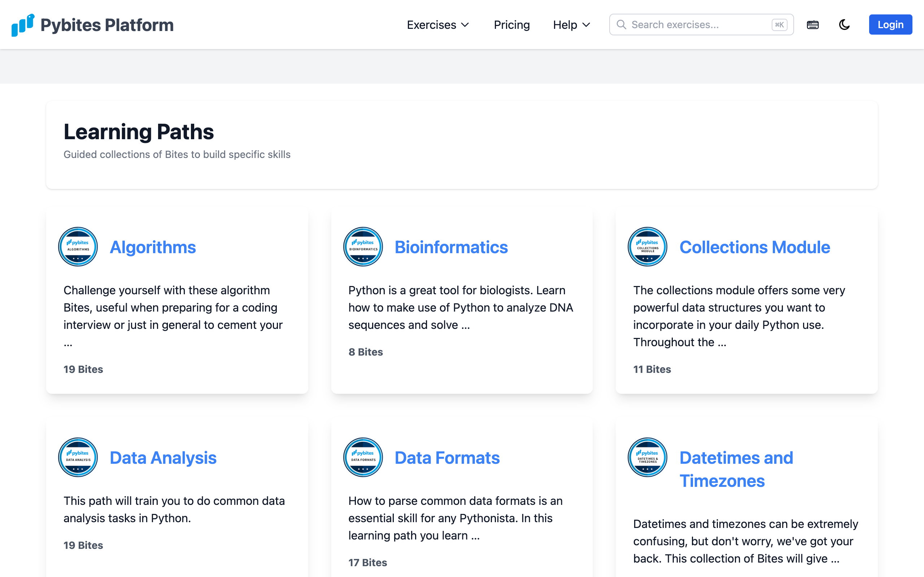Open the Pricing page
This screenshot has width=924, height=577.
(512, 25)
